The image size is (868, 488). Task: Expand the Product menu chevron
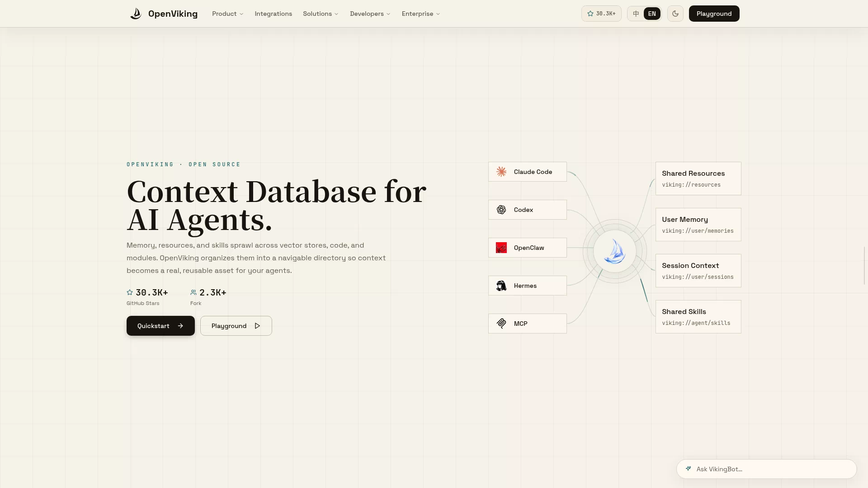[x=241, y=14]
